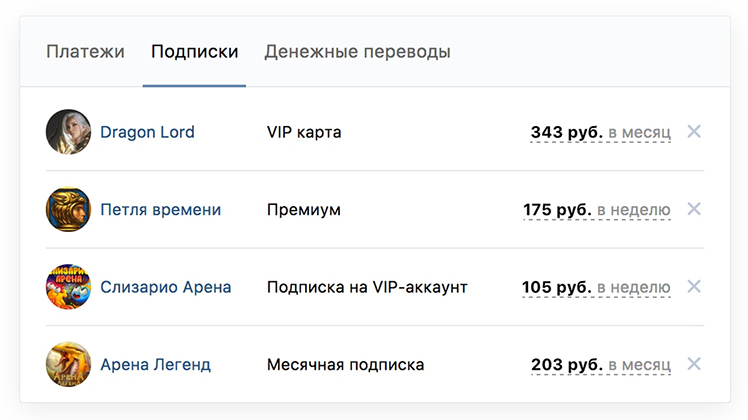748x420 pixels.
Task: Show details for 175 руб. в неделю
Action: pos(597,210)
